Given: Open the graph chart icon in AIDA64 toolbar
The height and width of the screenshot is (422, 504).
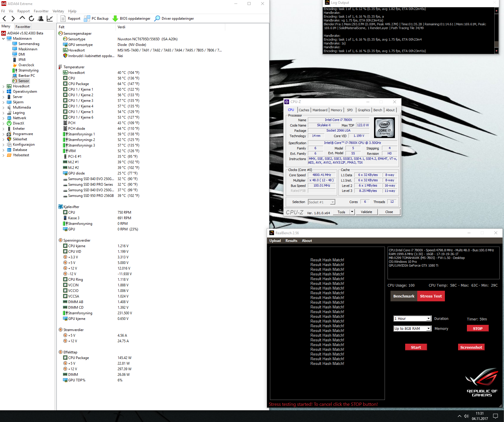Looking at the screenshot, I should [x=50, y=19].
